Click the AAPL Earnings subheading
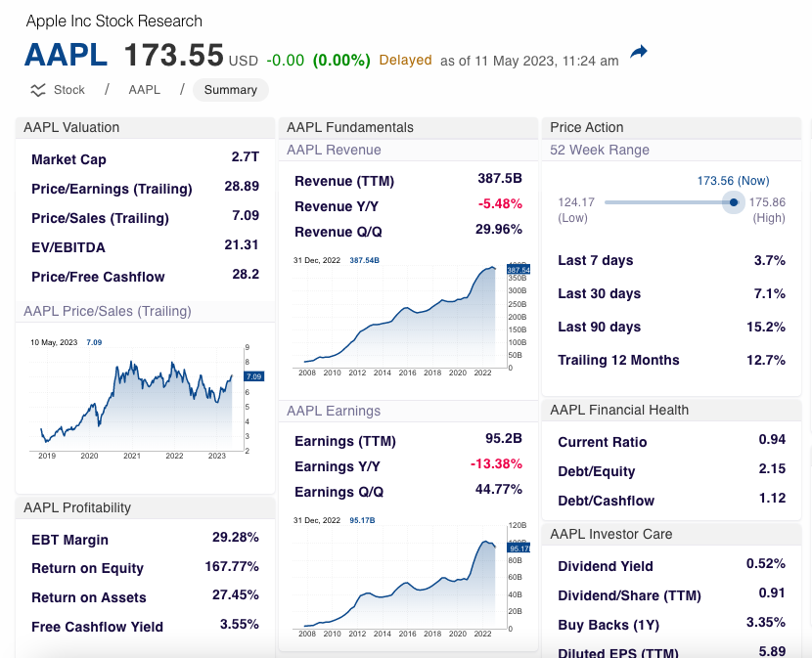This screenshot has height=658, width=812. click(x=334, y=411)
